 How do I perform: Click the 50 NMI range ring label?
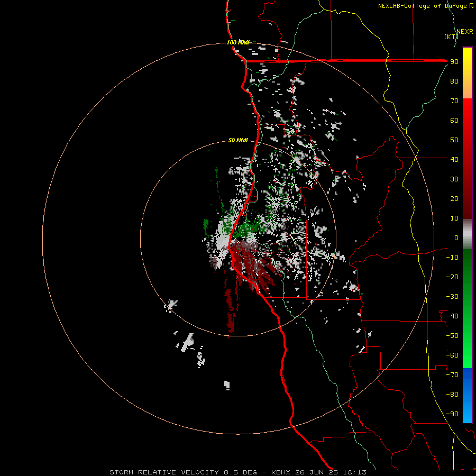pyautogui.click(x=238, y=140)
